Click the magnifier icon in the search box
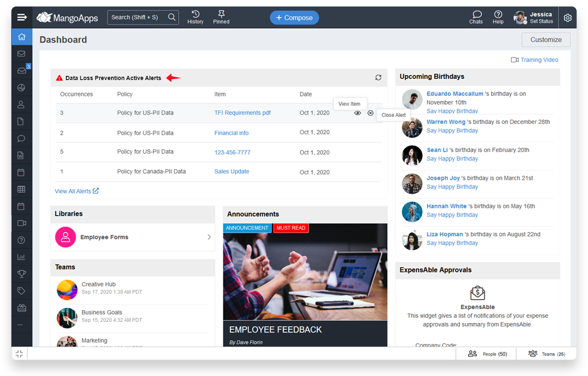588x376 pixels. (172, 17)
